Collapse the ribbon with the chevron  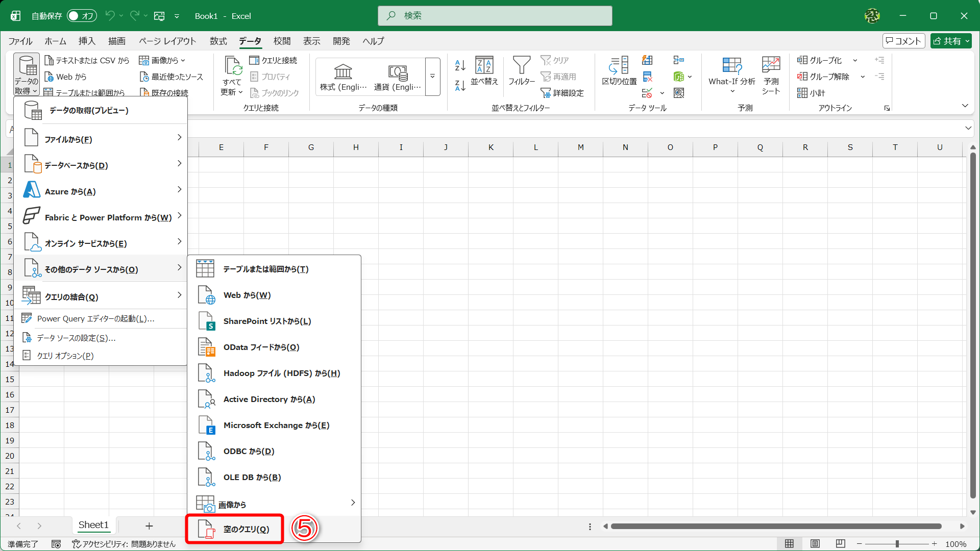pyautogui.click(x=965, y=106)
